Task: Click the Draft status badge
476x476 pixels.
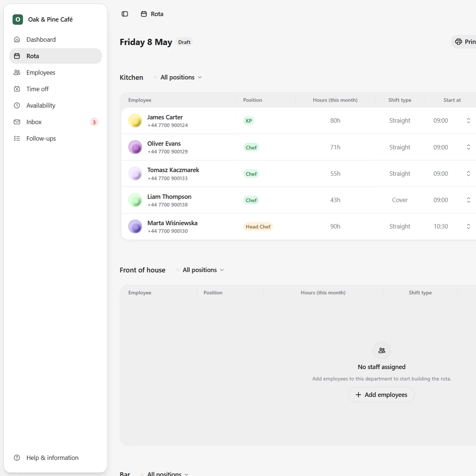Action: 184,42
